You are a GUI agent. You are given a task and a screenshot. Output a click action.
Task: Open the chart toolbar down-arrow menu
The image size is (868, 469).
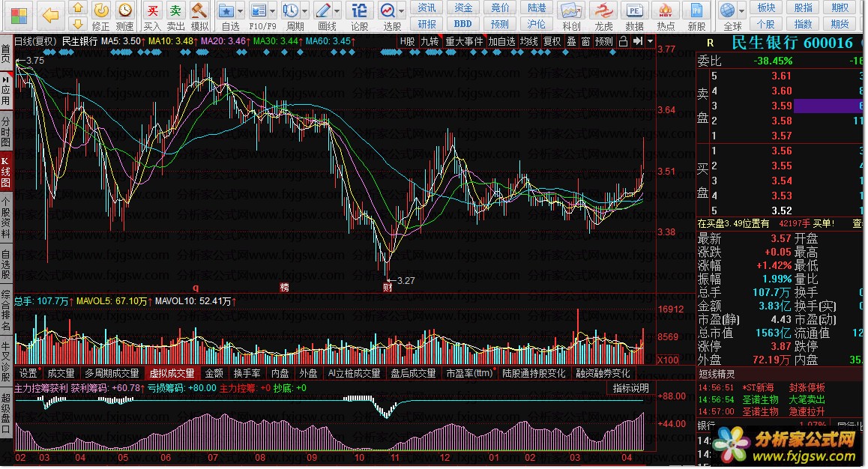click(x=651, y=41)
